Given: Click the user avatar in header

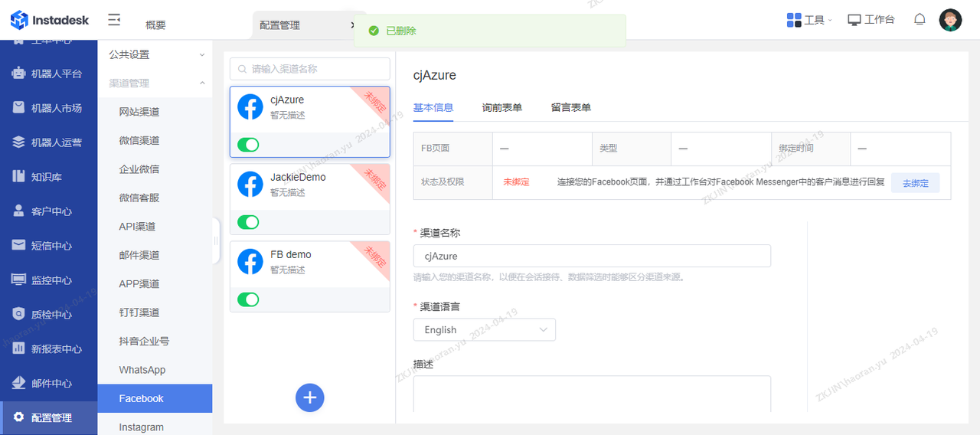Looking at the screenshot, I should coord(950,20).
